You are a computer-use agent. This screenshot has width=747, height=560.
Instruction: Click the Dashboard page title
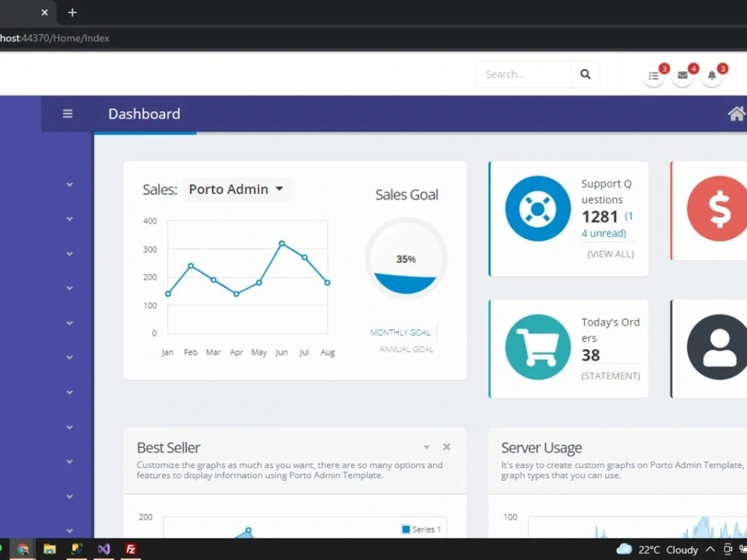(x=144, y=113)
